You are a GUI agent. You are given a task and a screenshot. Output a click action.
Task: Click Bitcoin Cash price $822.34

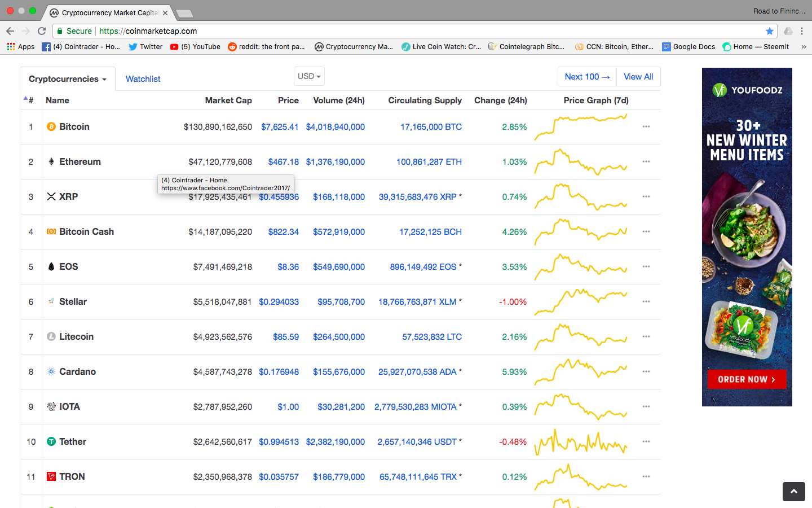coord(284,232)
